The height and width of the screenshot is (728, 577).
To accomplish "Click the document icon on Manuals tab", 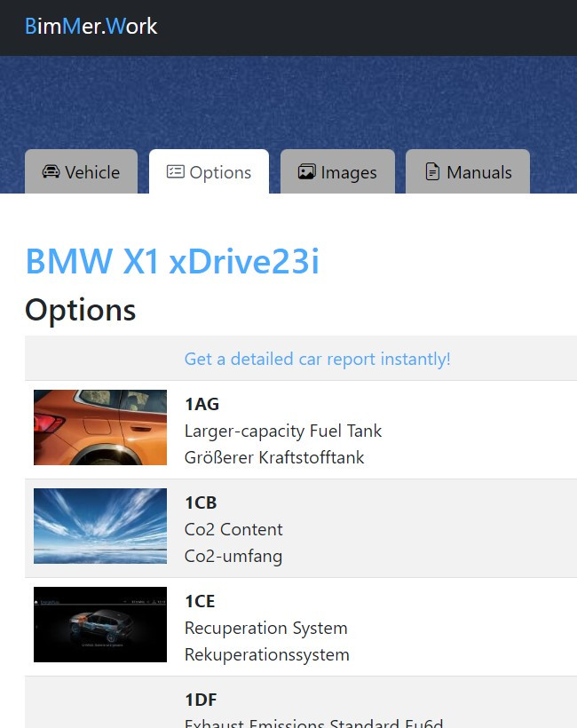I will click(x=432, y=171).
